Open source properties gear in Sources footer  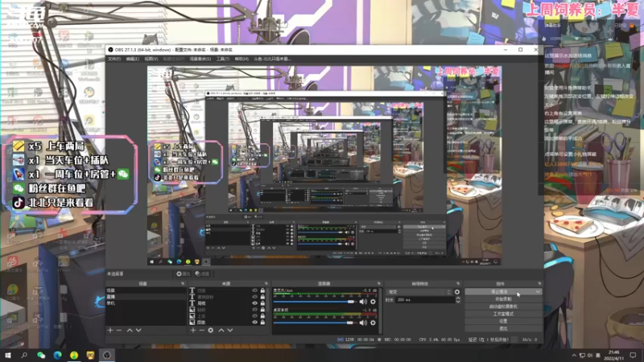211,330
